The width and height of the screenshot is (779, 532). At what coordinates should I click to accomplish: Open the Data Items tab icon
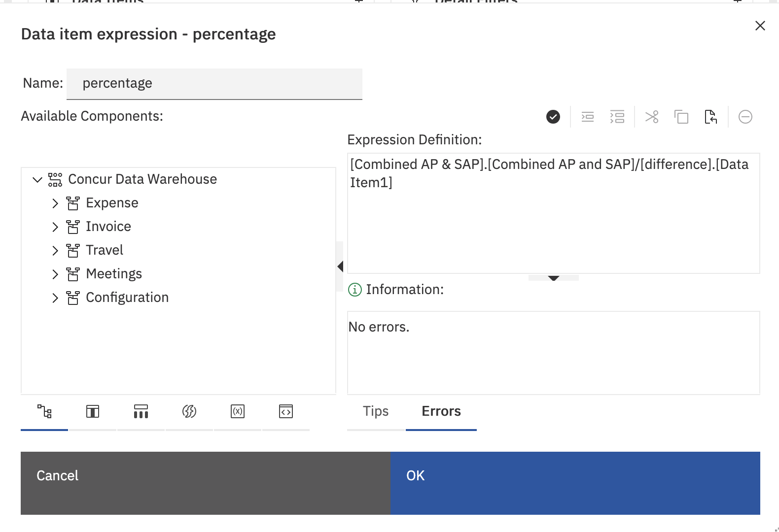pos(93,411)
